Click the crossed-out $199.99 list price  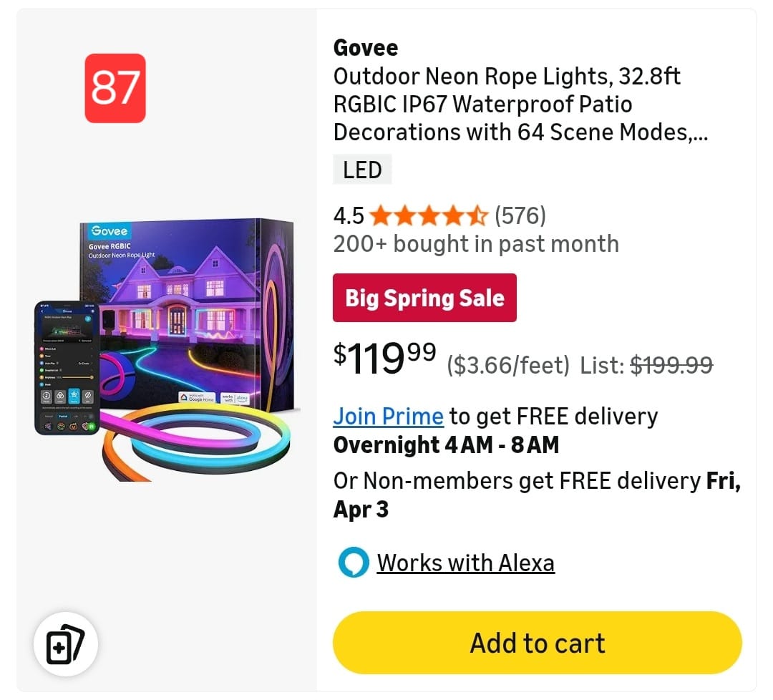click(x=671, y=366)
